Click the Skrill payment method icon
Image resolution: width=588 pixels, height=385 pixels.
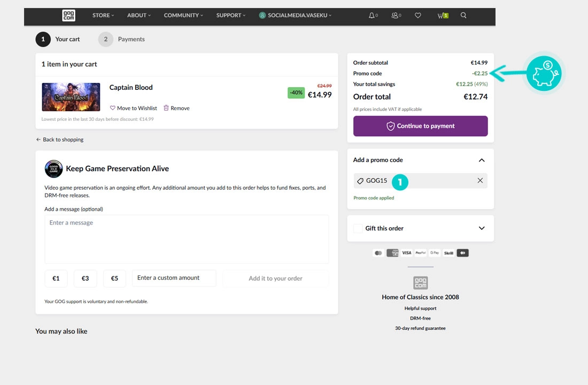448,253
